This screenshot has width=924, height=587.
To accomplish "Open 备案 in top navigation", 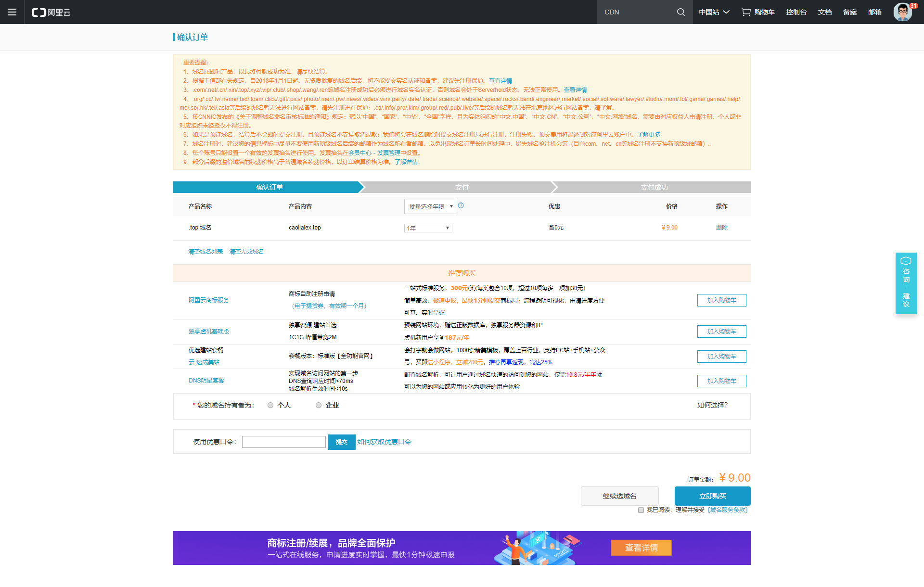I will (x=849, y=12).
